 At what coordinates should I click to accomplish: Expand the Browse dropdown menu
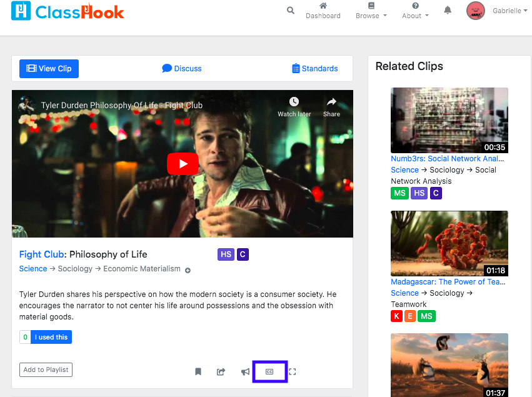pyautogui.click(x=371, y=11)
